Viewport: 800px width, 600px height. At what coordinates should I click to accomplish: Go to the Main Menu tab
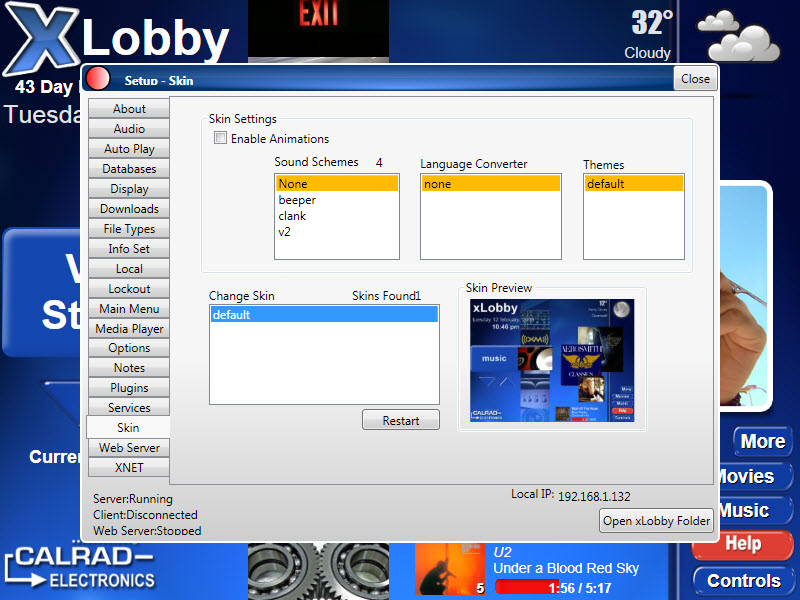[x=129, y=308]
